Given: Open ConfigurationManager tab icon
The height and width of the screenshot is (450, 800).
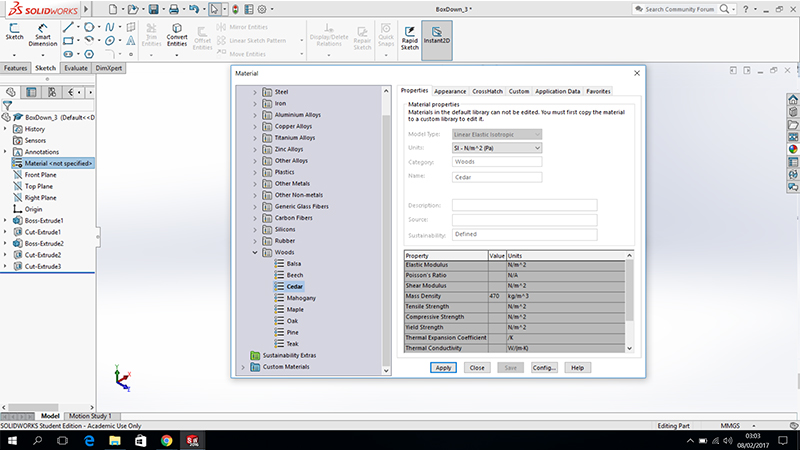Looking at the screenshot, I should (x=52, y=92).
